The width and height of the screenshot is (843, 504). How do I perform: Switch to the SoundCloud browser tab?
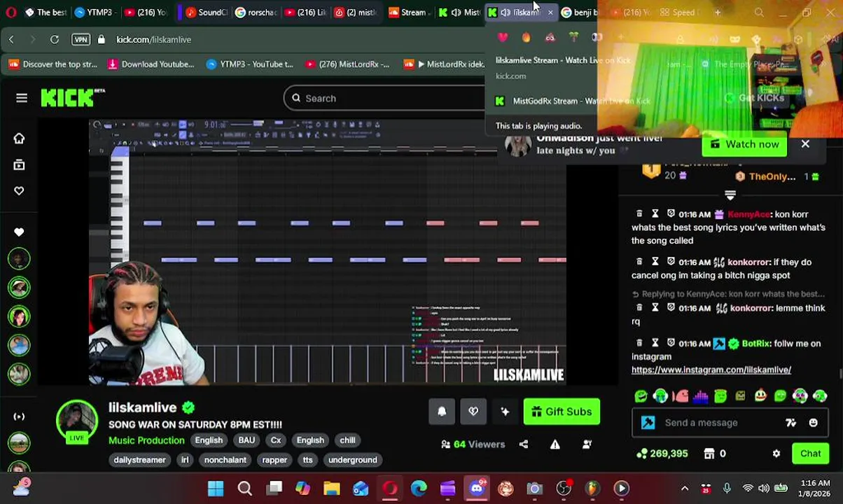pyautogui.click(x=205, y=12)
